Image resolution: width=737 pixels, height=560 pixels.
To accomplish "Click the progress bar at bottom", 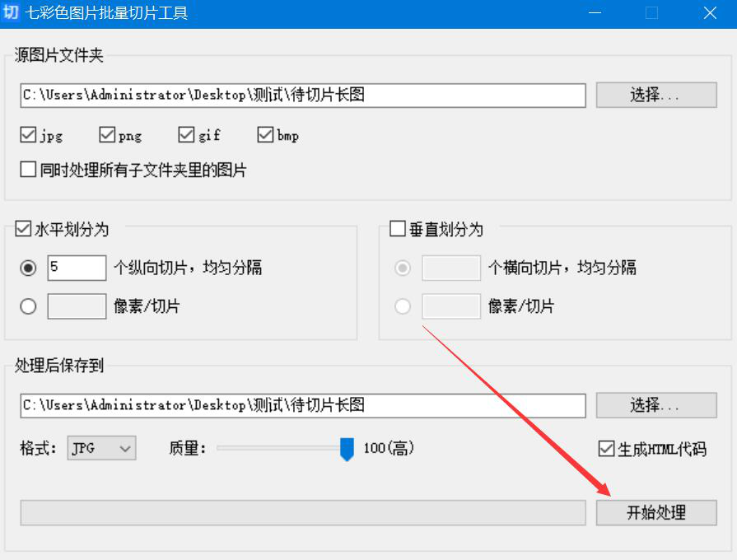I will 303,512.
